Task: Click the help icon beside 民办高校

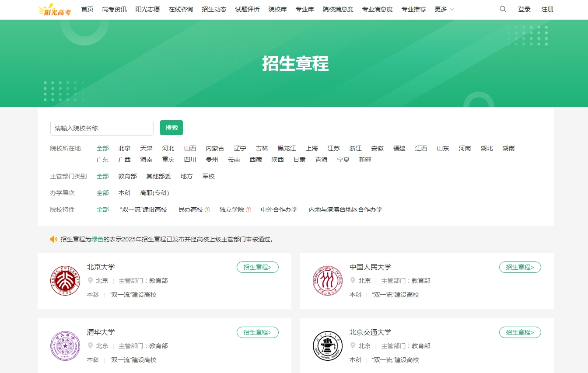Action: (207, 210)
